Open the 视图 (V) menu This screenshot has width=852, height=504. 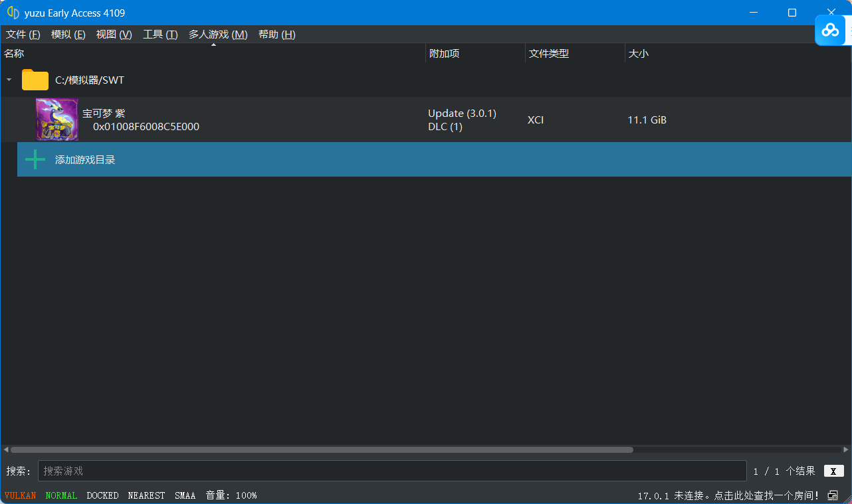point(114,35)
